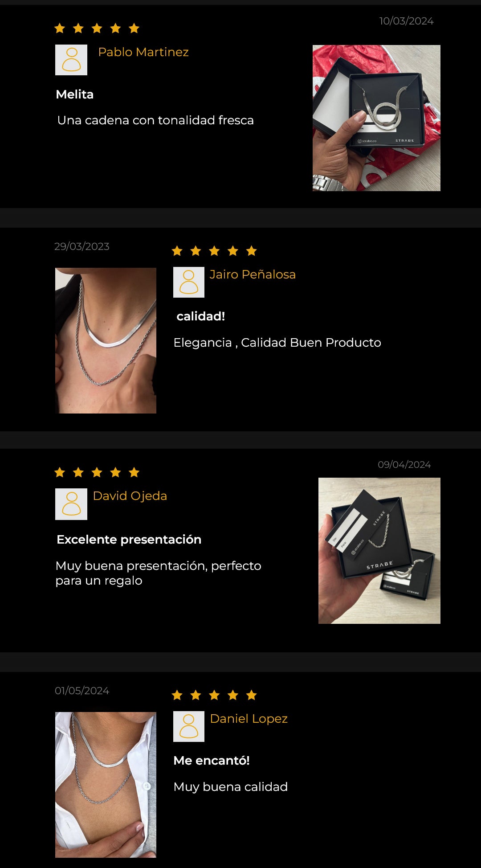Click the fifth star of Jairo Peñalosa's rating
Viewport: 481px width, 868px height.
[252, 251]
